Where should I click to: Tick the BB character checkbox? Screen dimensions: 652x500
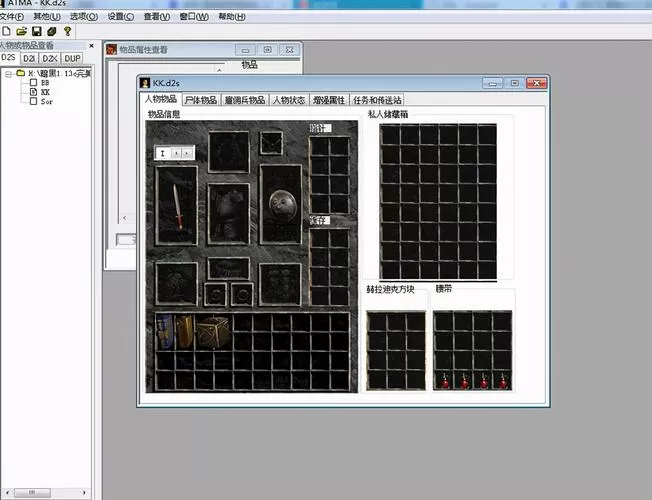click(33, 82)
